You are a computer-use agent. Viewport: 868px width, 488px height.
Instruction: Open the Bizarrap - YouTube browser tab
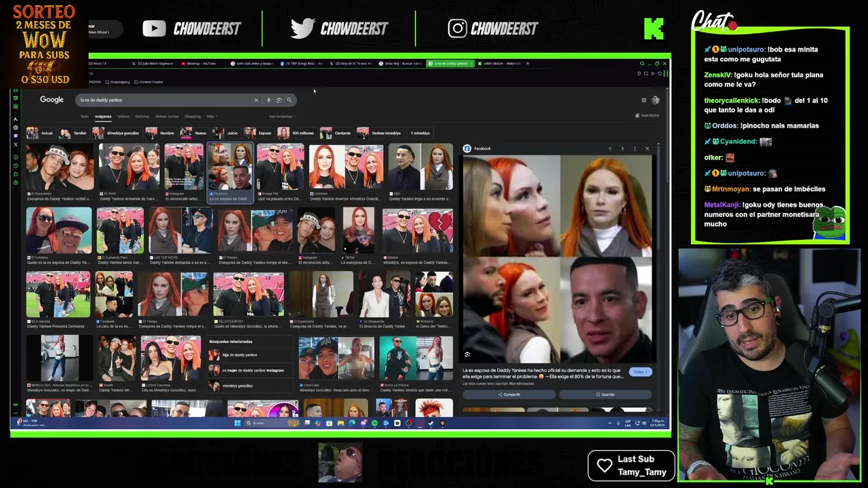pyautogui.click(x=200, y=63)
